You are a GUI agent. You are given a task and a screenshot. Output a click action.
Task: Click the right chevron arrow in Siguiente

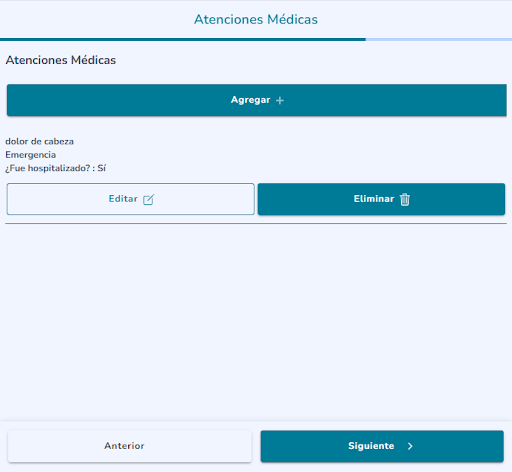click(x=410, y=446)
